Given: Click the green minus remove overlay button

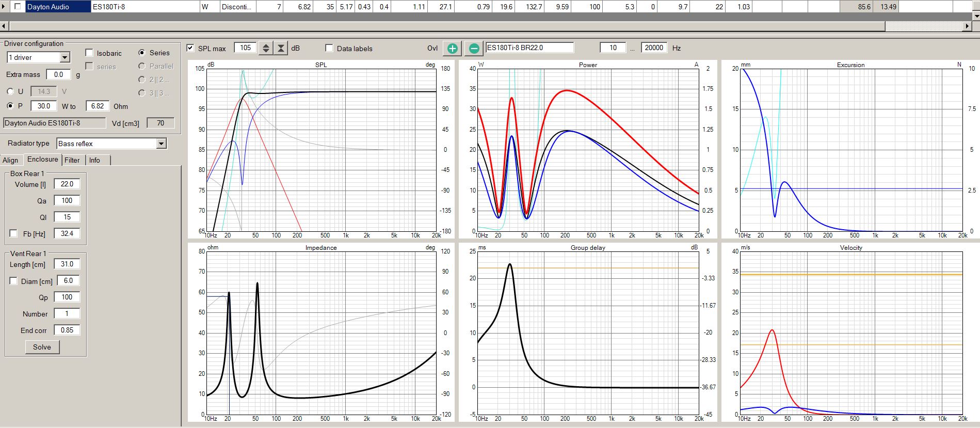Looking at the screenshot, I should click(x=474, y=49).
